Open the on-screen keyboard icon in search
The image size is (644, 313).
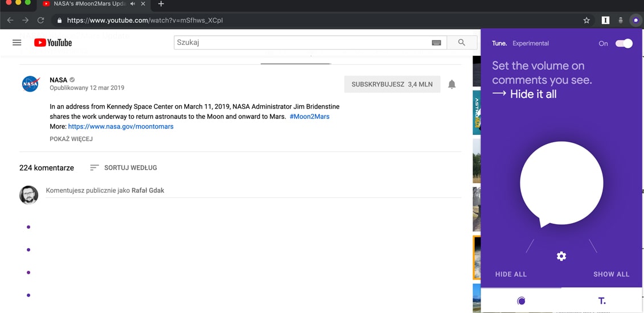point(437,42)
